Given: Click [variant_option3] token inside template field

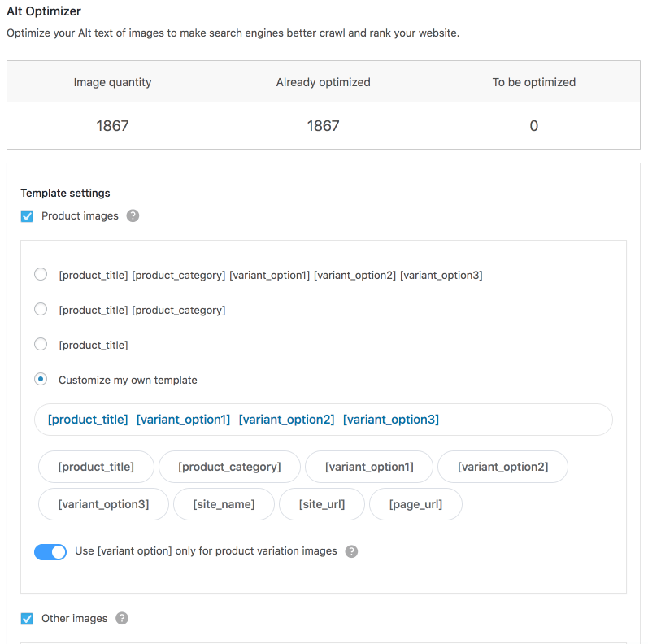Looking at the screenshot, I should [391, 420].
